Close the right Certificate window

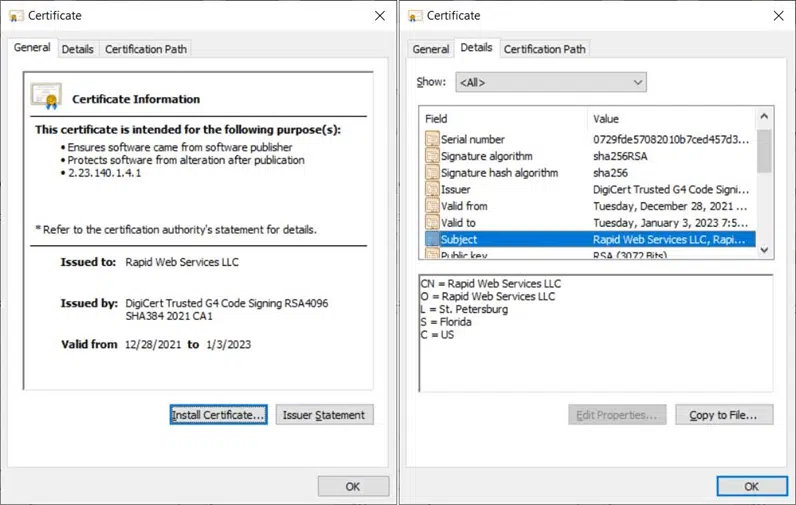(x=779, y=16)
